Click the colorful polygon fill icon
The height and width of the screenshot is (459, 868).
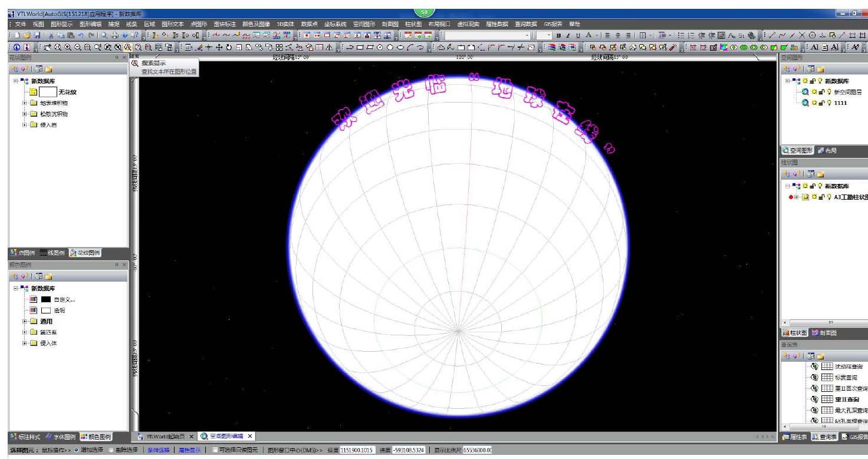click(723, 47)
